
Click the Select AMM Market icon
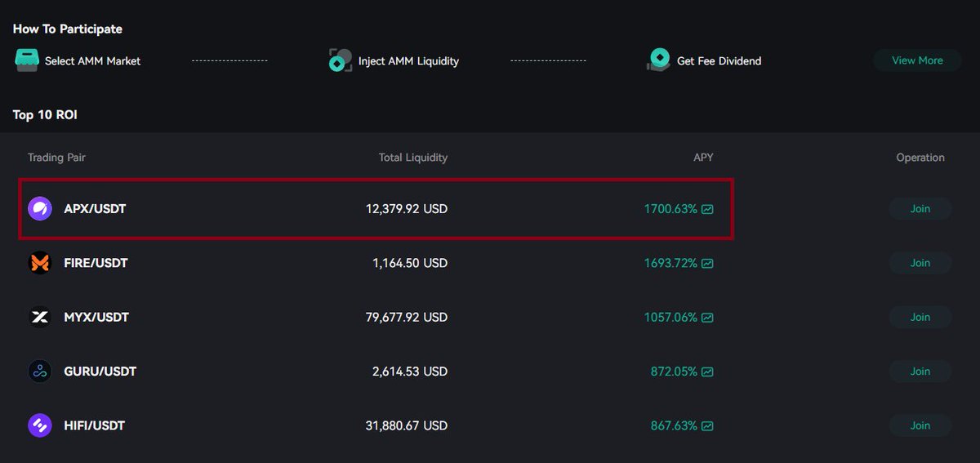(x=27, y=60)
